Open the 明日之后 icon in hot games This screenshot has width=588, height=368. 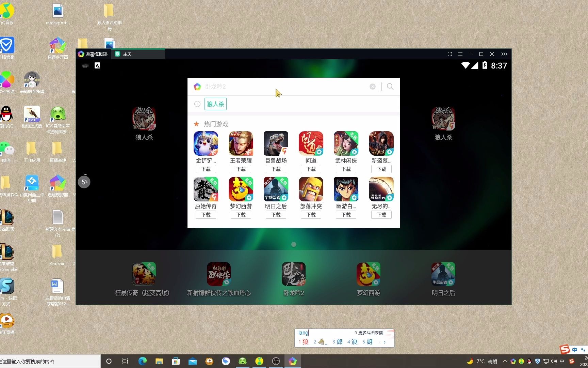pos(276,189)
